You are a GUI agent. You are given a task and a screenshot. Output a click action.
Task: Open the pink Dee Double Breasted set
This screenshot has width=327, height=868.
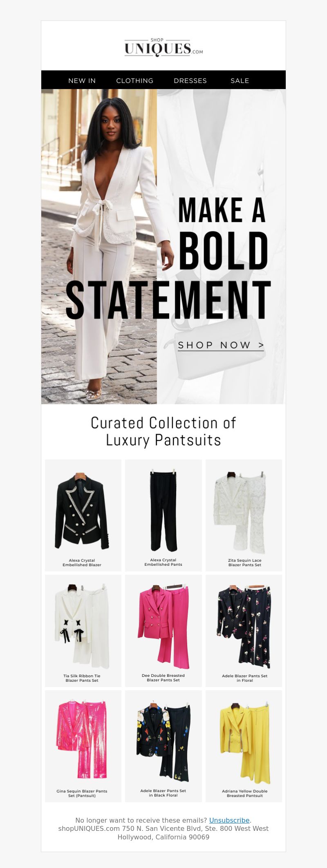[x=163, y=631]
